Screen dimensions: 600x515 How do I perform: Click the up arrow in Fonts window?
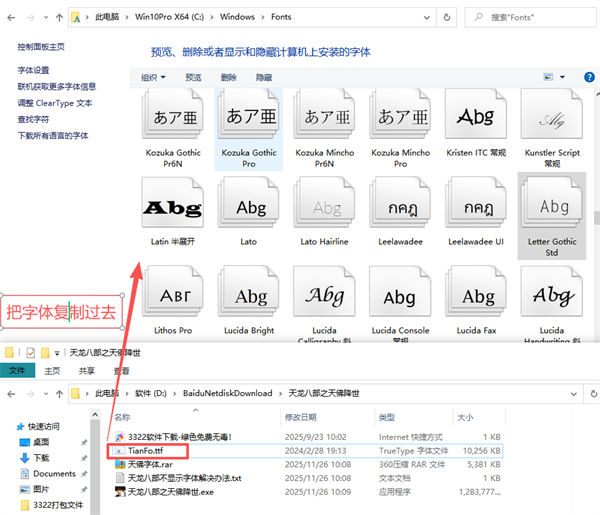point(59,18)
